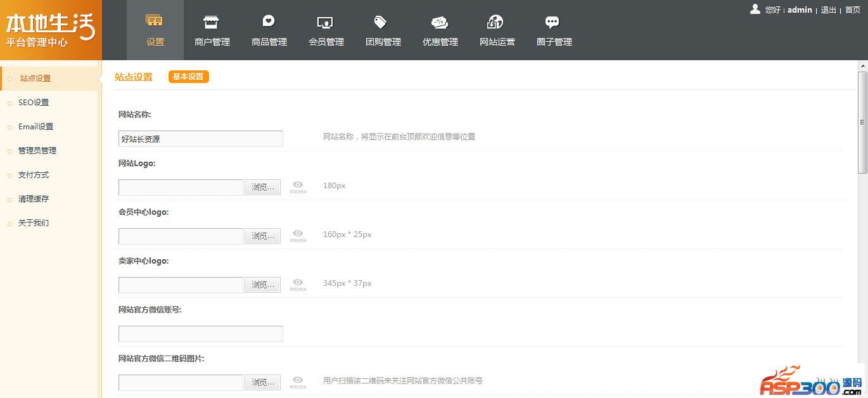Screen dimensions: 868x398
Task: Select SEO设置 in the left sidebar
Action: (x=34, y=103)
